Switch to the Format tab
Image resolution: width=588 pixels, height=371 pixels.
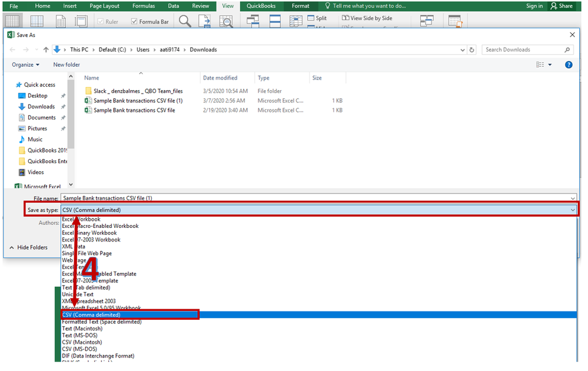pyautogui.click(x=301, y=6)
